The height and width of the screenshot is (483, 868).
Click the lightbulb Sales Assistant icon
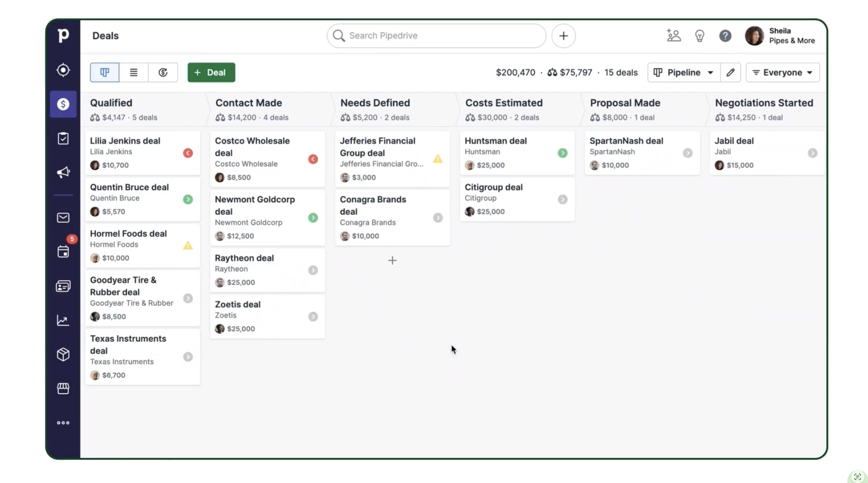point(699,36)
